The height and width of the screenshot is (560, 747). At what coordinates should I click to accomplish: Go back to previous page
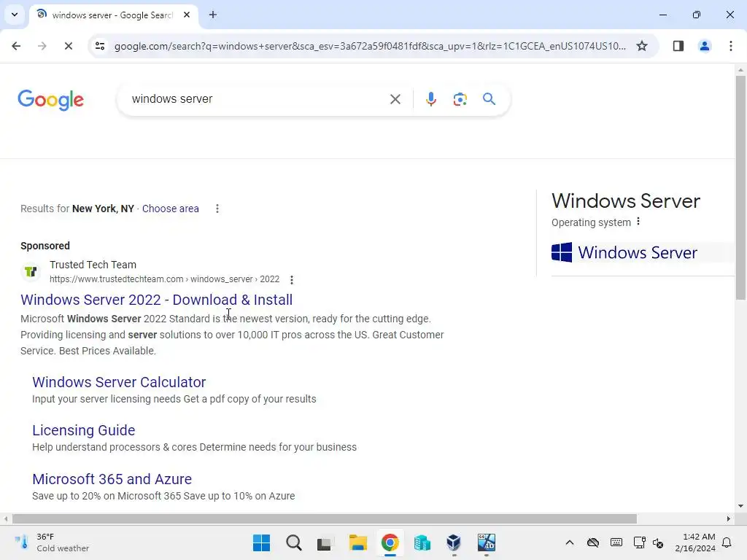point(16,46)
